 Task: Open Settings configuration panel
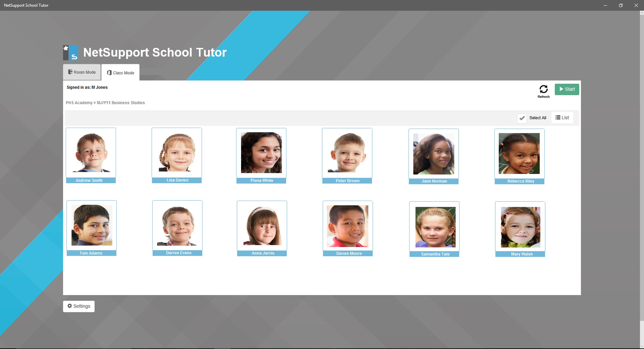pyautogui.click(x=79, y=306)
